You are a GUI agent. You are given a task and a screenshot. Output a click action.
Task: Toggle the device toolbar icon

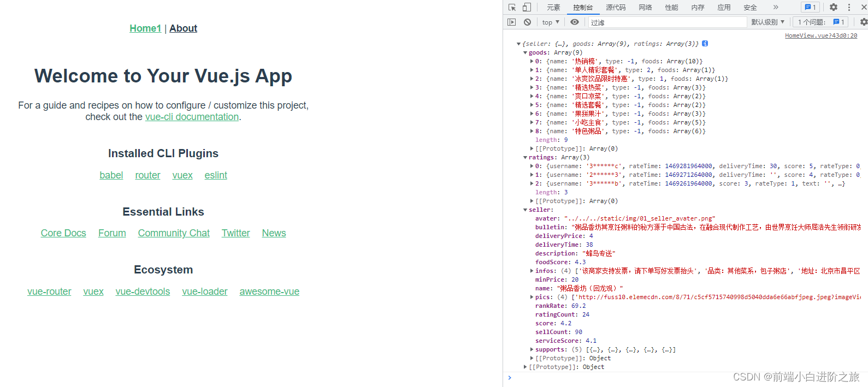click(527, 7)
